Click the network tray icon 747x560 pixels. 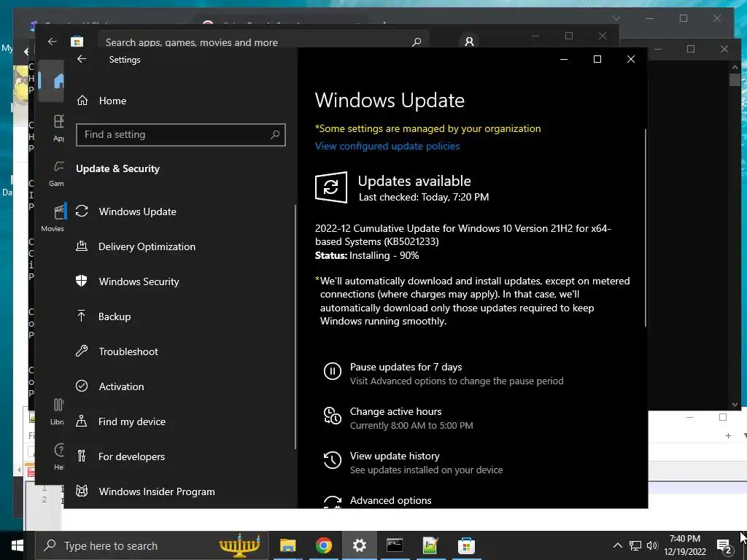[x=635, y=545]
